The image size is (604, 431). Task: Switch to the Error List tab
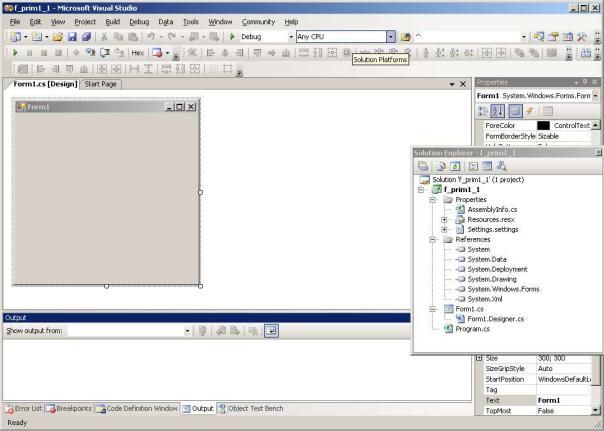(24, 409)
